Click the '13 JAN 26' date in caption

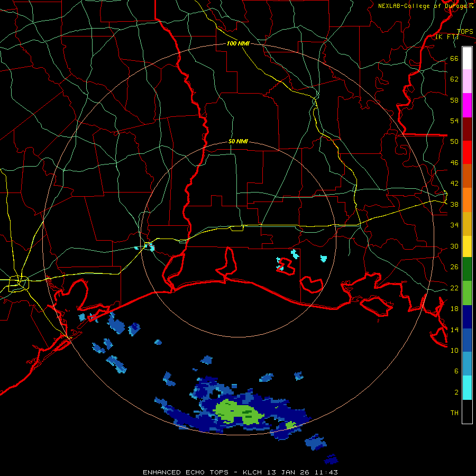point(288,472)
